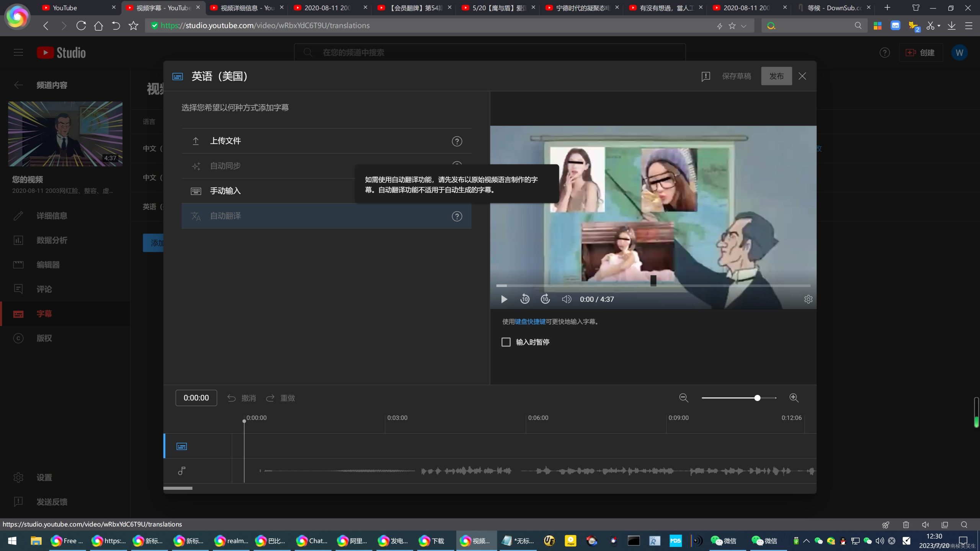This screenshot has height=551, width=980.
Task: Skip the video forward 10 seconds
Action: pos(545,299)
